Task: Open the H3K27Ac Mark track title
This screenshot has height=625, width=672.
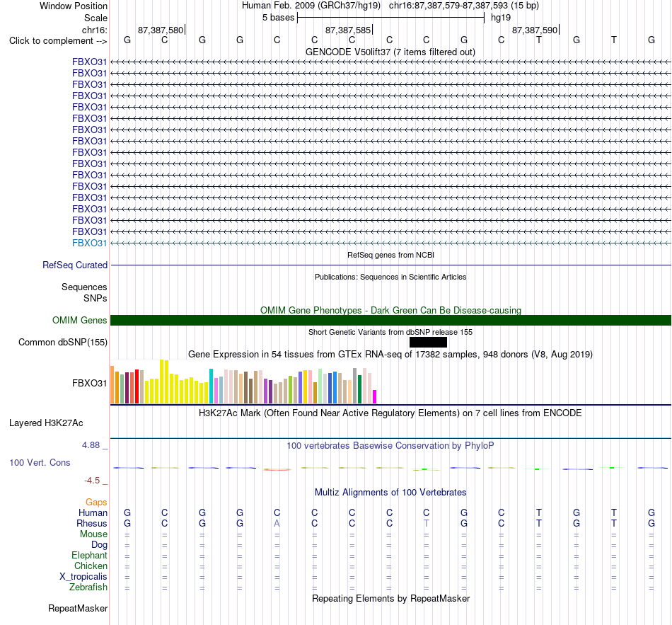Action: (x=390, y=413)
